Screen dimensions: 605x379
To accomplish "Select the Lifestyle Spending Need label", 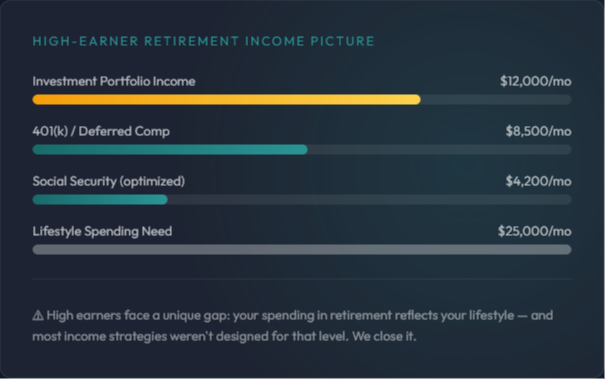I will pos(102,231).
